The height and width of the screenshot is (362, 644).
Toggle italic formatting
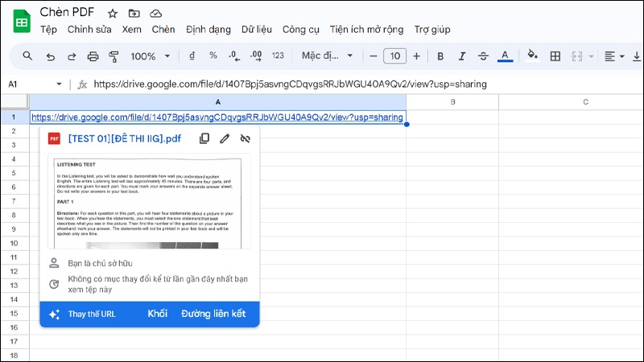click(461, 56)
